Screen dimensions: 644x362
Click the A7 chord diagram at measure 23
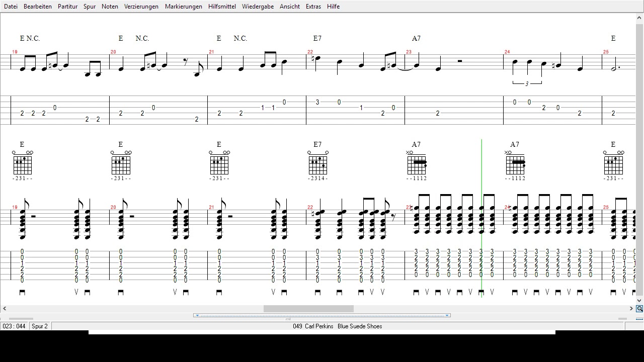tap(417, 165)
